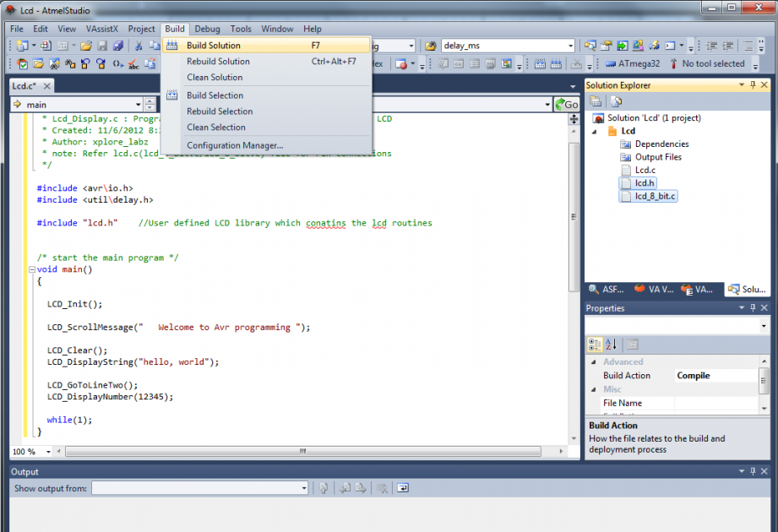778x532 pixels.
Task: Click the VA spell check abc icon
Action: pos(133,63)
